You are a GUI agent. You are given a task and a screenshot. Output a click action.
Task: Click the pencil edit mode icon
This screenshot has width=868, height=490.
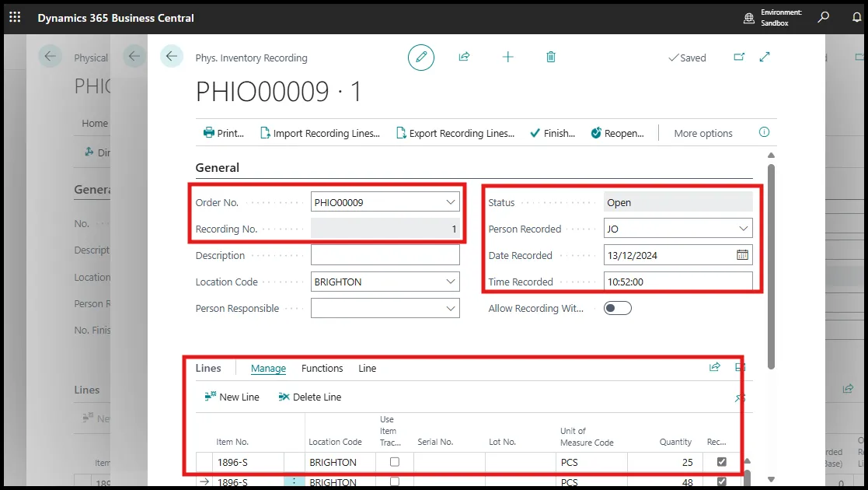click(x=421, y=57)
